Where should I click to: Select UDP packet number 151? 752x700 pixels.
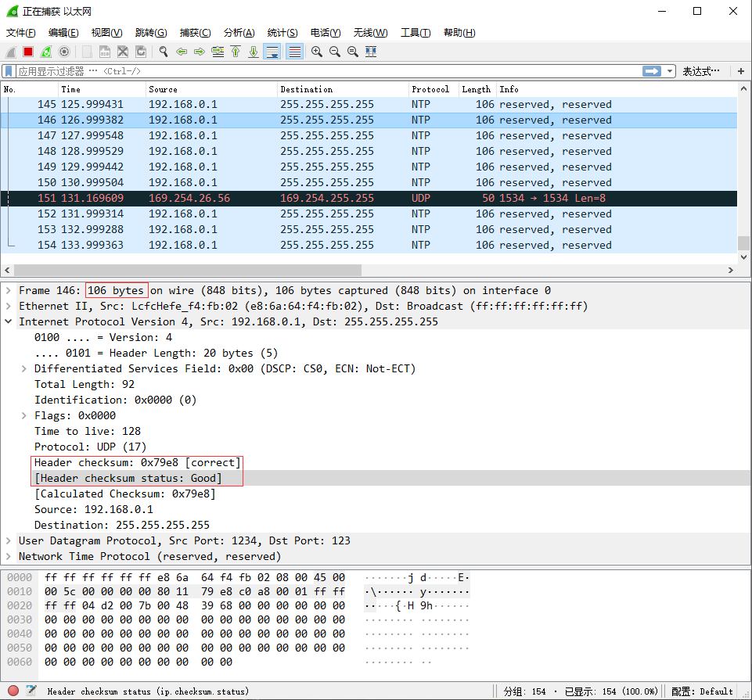(x=313, y=198)
